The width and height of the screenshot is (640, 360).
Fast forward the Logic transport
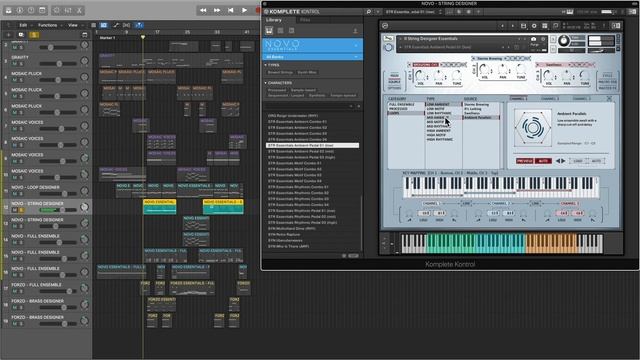click(x=217, y=10)
